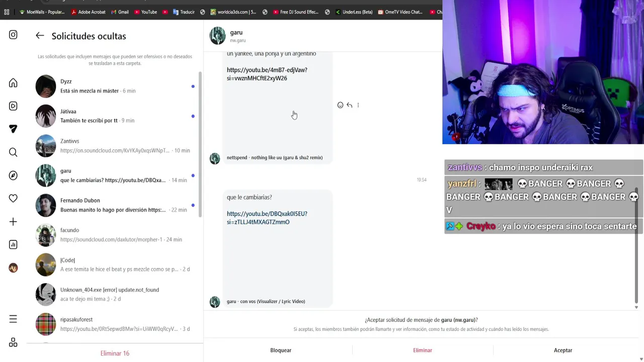Open Fernando Dubon message request
The image size is (644, 362).
(115, 205)
